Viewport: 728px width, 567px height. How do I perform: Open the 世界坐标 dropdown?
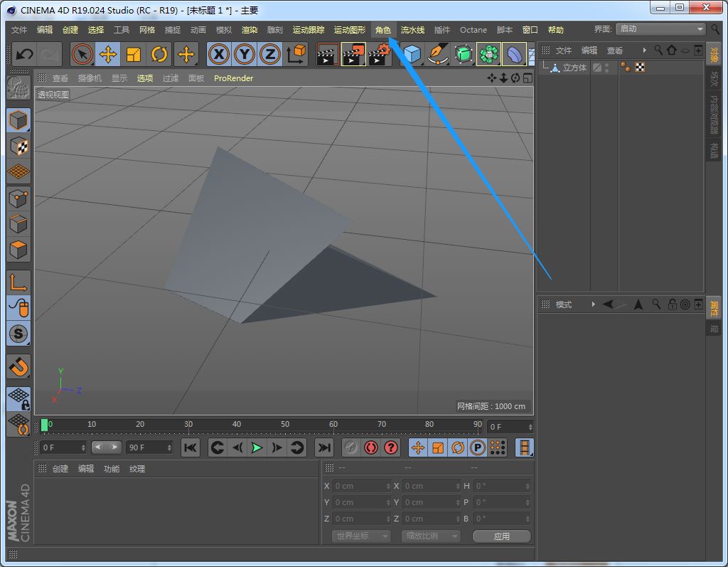pyautogui.click(x=361, y=536)
